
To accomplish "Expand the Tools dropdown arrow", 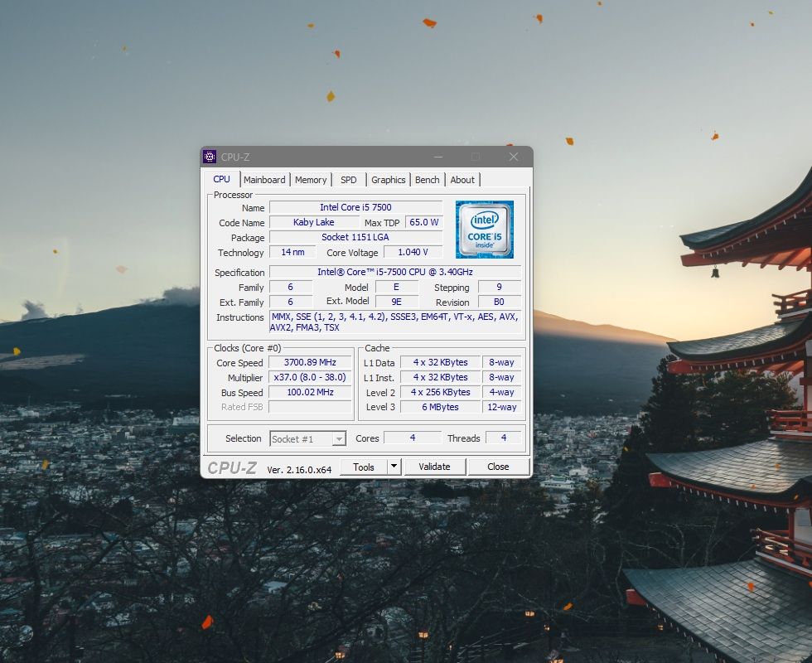I will tap(394, 467).
